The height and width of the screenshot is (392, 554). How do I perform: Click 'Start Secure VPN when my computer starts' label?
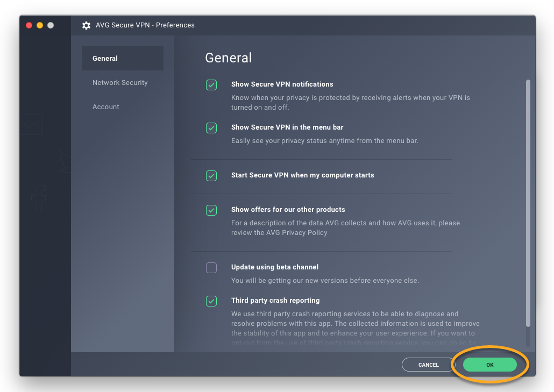(302, 175)
